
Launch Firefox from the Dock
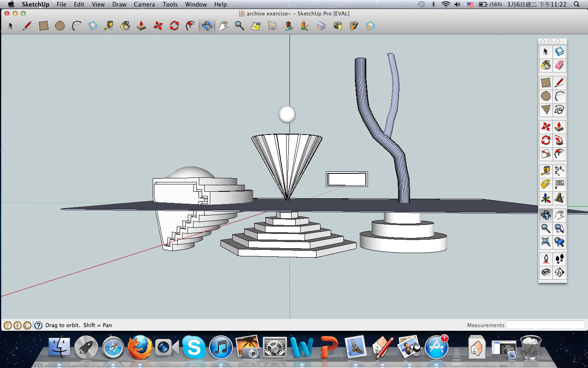click(x=140, y=348)
